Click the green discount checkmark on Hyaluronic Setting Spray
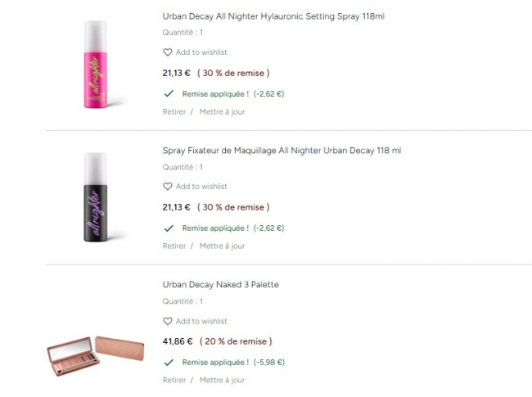 (169, 93)
